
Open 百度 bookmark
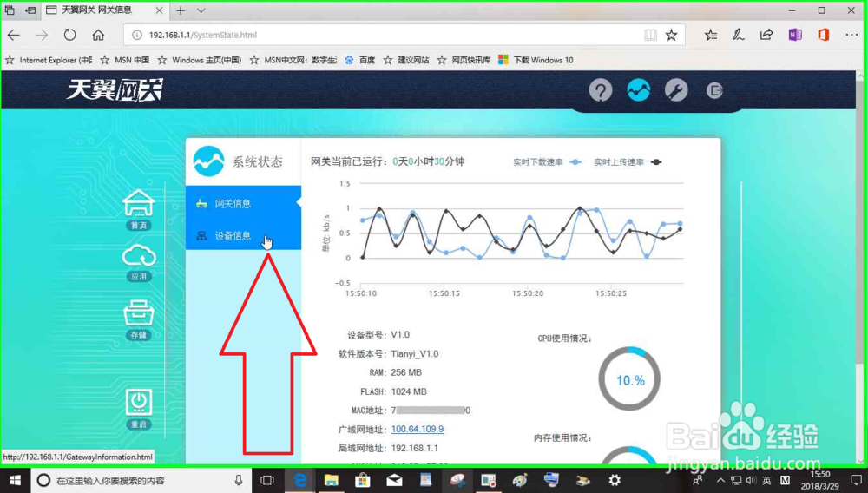[x=360, y=60]
